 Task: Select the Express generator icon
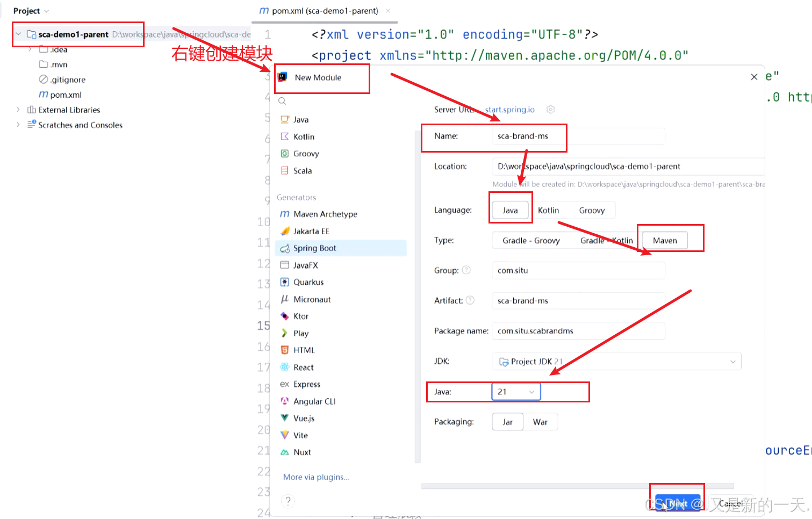click(x=285, y=384)
